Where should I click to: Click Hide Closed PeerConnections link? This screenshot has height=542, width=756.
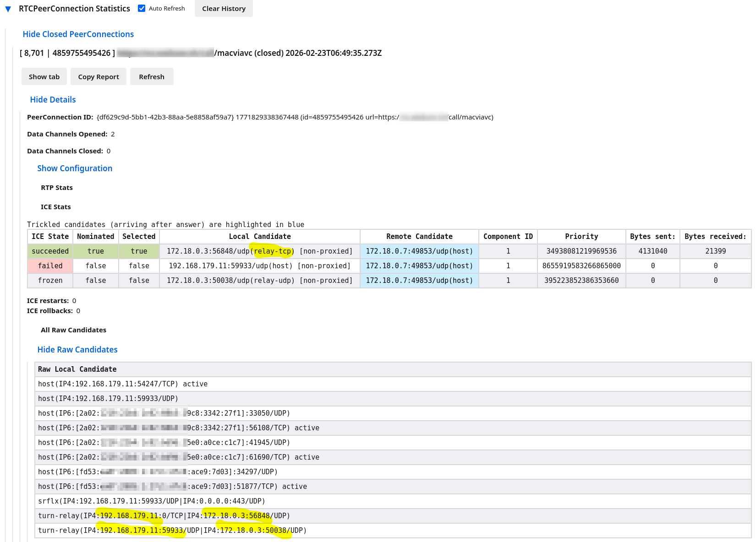point(78,34)
